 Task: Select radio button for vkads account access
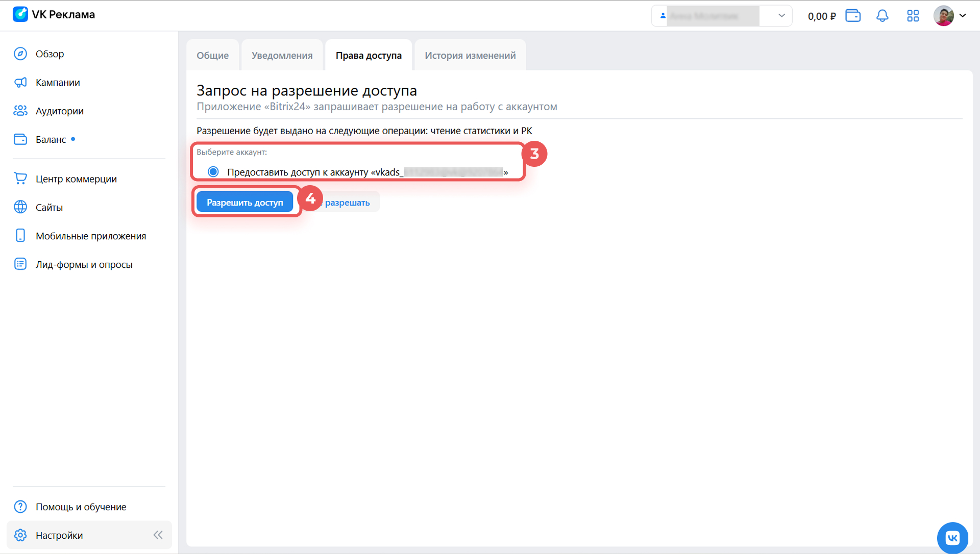tap(213, 172)
